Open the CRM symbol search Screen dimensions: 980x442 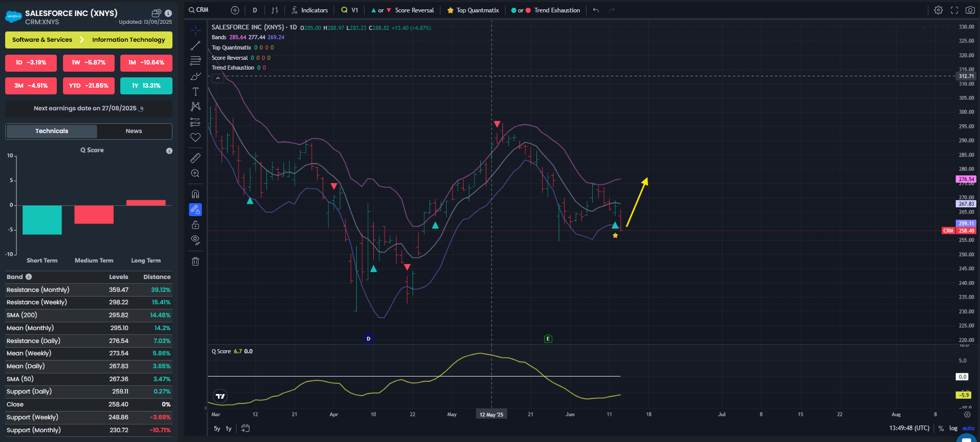[199, 10]
